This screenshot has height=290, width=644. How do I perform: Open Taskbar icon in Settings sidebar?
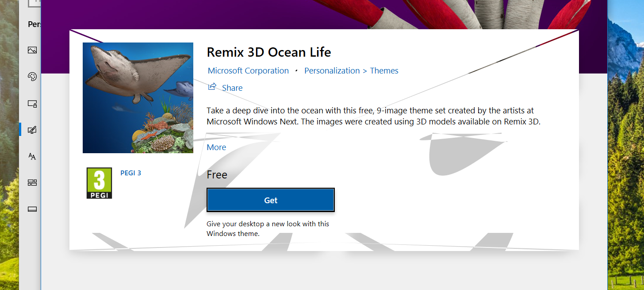(x=32, y=209)
